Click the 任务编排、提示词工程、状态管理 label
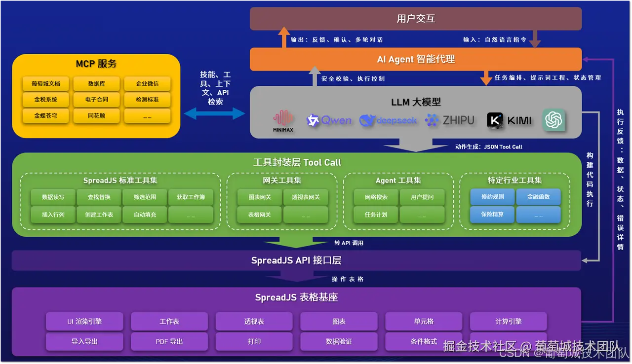Image resolution: width=632 pixels, height=364 pixels. [548, 77]
